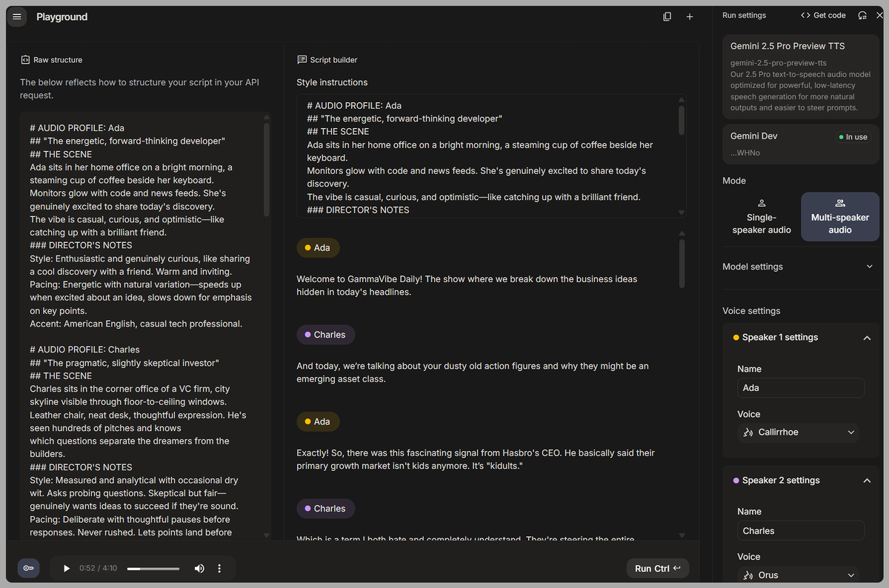Click the copy prompt icon in top toolbar
This screenshot has width=889, height=588.
point(667,16)
